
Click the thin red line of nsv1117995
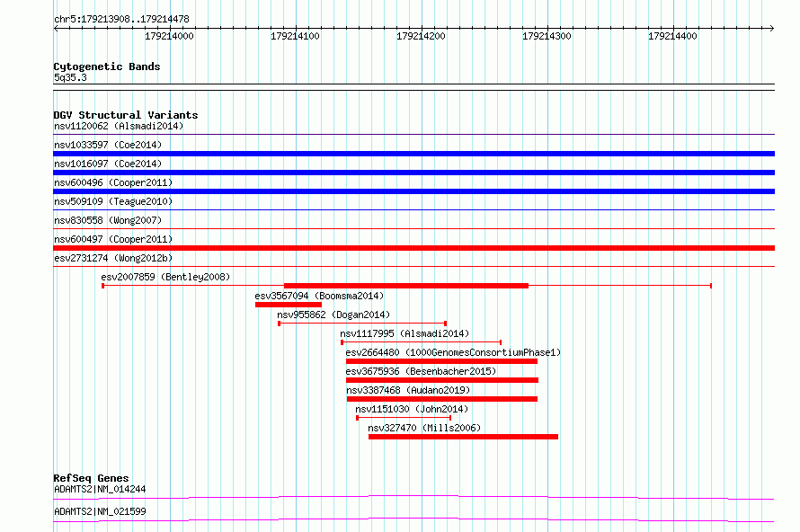422,342
